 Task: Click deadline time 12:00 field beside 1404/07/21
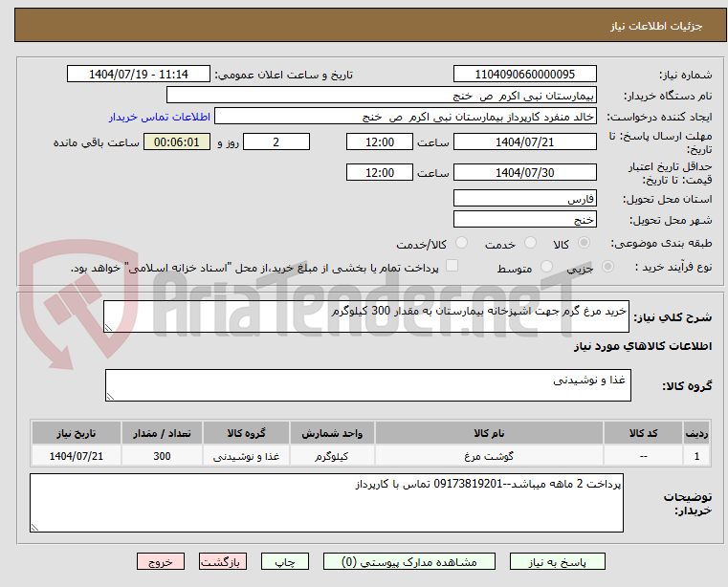[380, 141]
